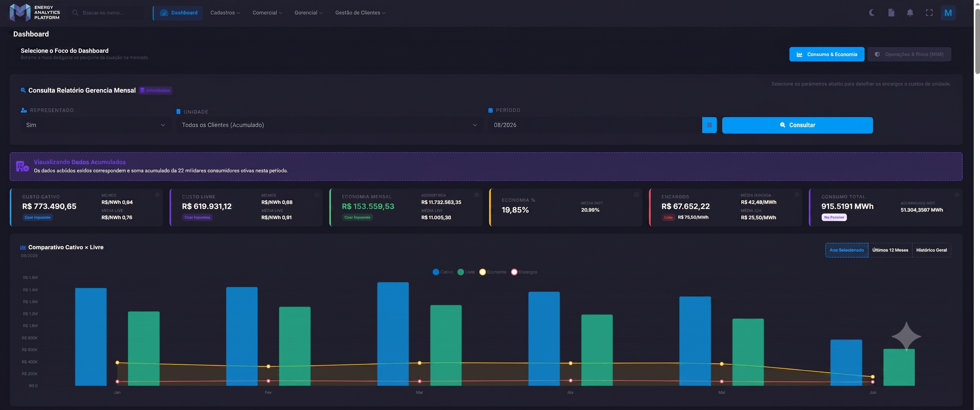
Task: Click the June Economia yellow point
Action: [873, 377]
